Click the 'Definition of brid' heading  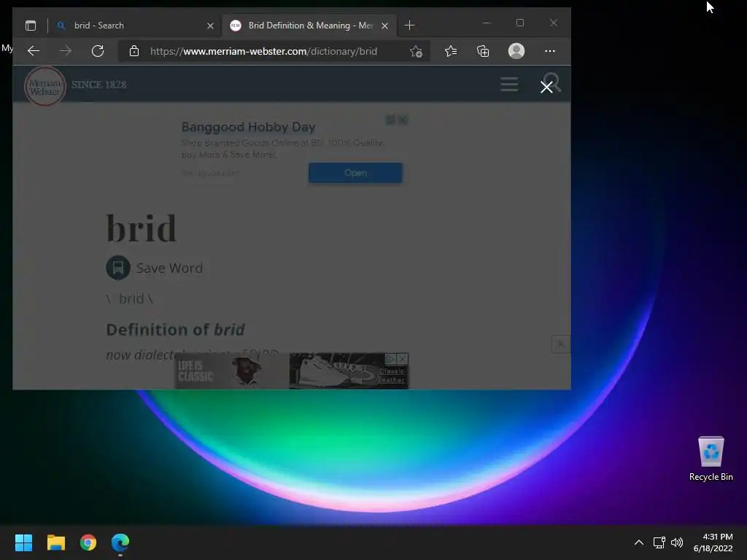[x=175, y=330]
